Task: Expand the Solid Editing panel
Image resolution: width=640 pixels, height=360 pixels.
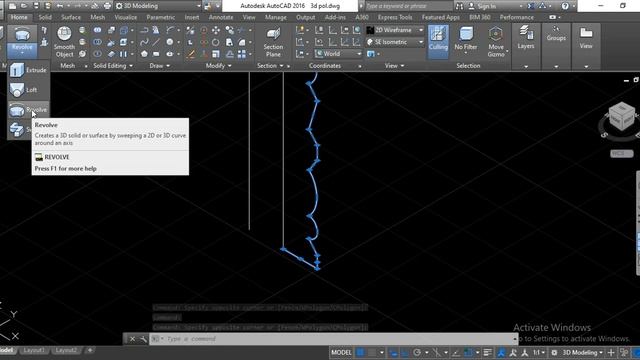Action: pos(113,65)
